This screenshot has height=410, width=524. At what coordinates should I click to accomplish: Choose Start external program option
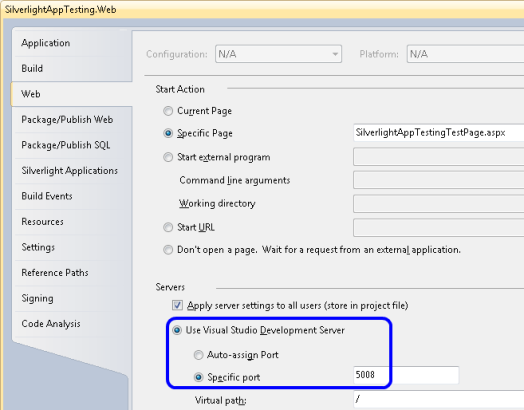[168, 157]
